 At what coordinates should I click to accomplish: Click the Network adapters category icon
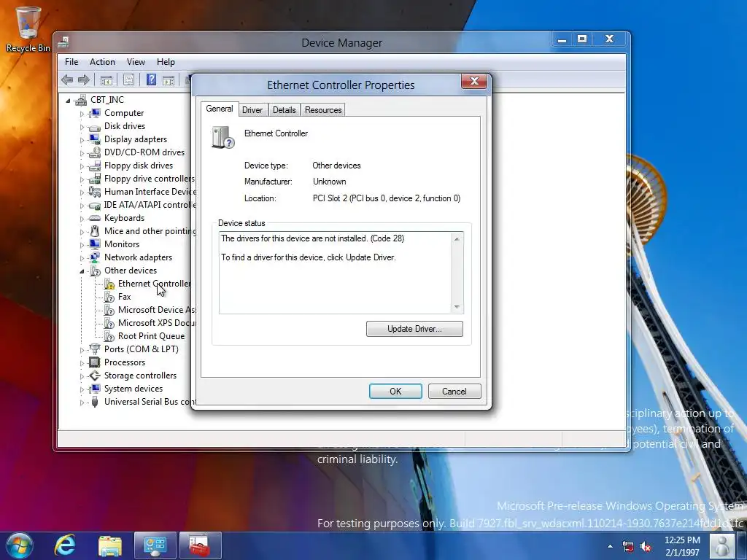point(95,257)
